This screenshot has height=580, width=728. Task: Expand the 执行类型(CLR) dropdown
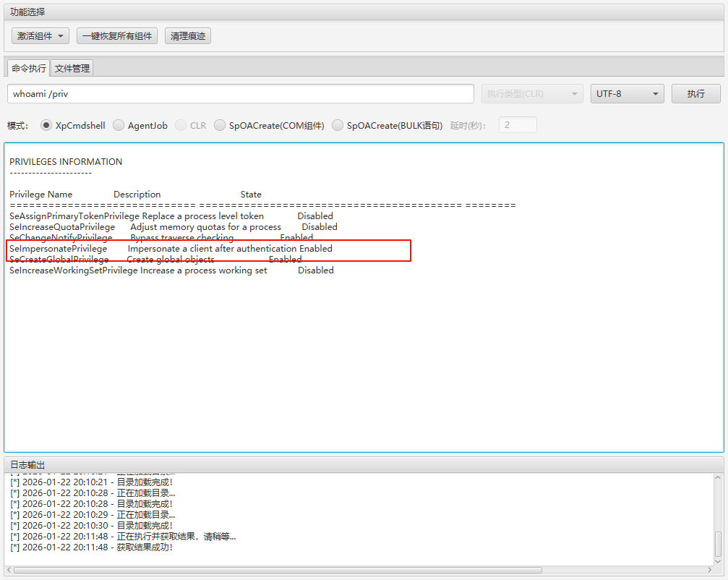[531, 93]
